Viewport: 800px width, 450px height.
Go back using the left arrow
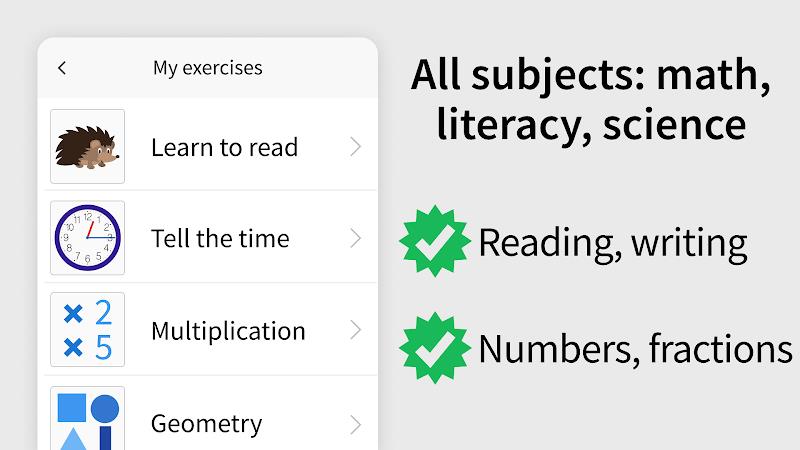tap(62, 68)
